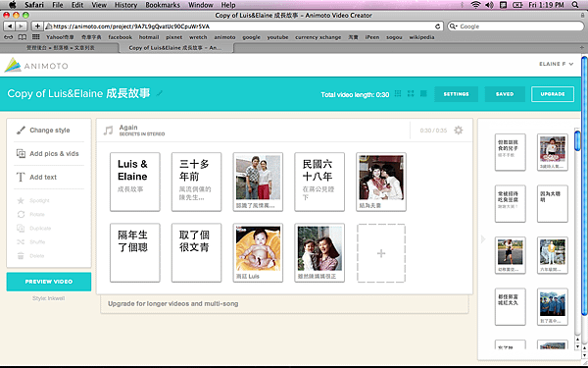
Task: Open bookmarks book icon
Action: click(23, 37)
